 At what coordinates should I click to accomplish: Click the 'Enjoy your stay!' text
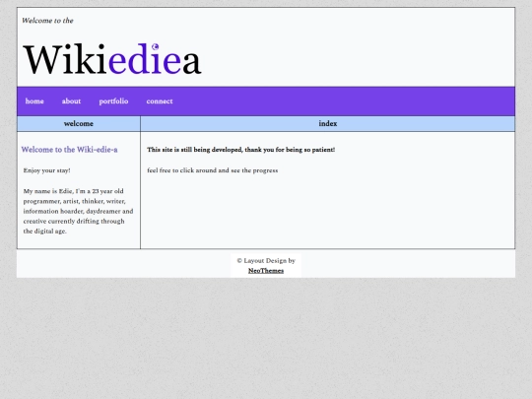(47, 170)
